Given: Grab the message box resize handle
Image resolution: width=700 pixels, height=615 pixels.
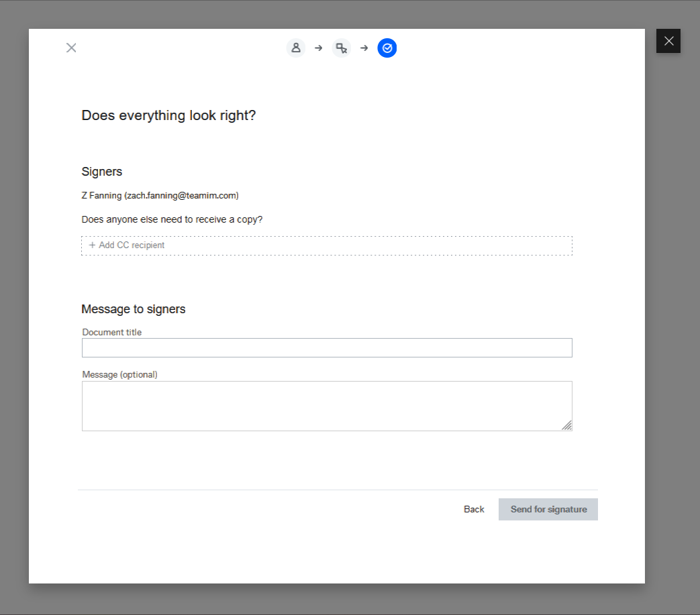Looking at the screenshot, I should (567, 425).
